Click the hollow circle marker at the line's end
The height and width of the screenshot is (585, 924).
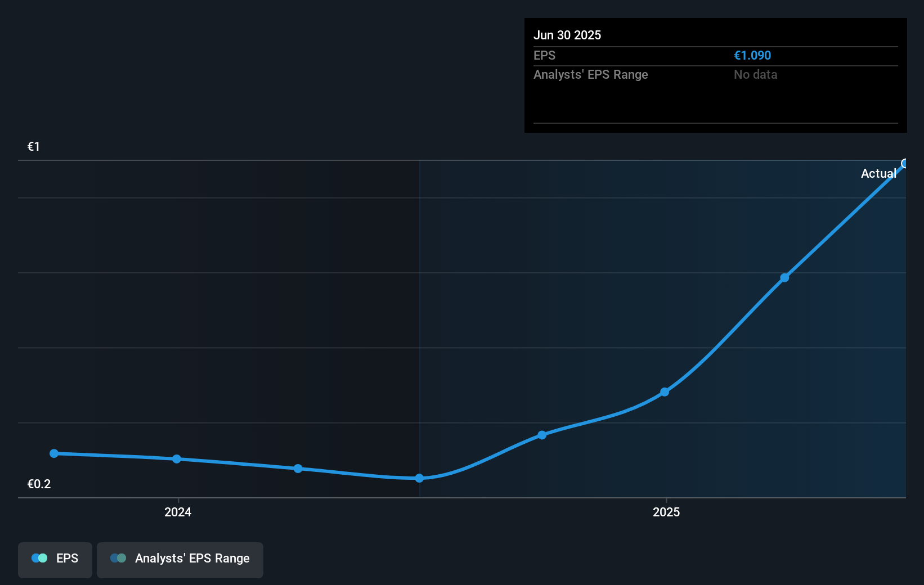click(905, 163)
